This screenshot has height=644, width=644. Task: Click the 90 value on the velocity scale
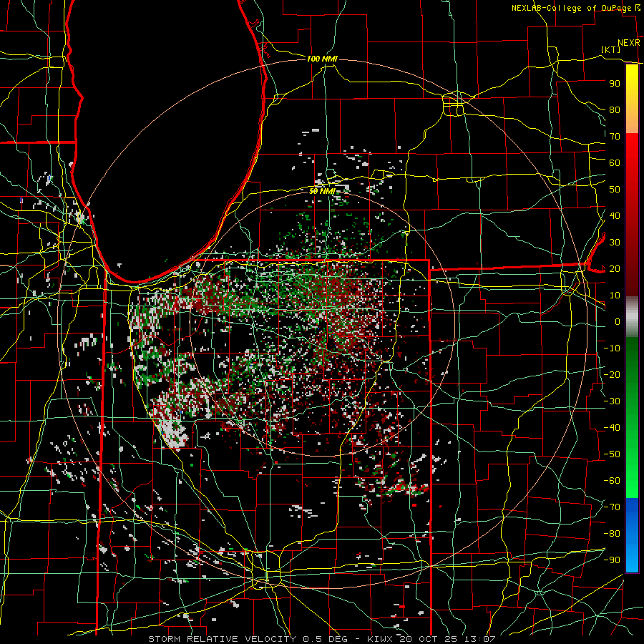(615, 84)
